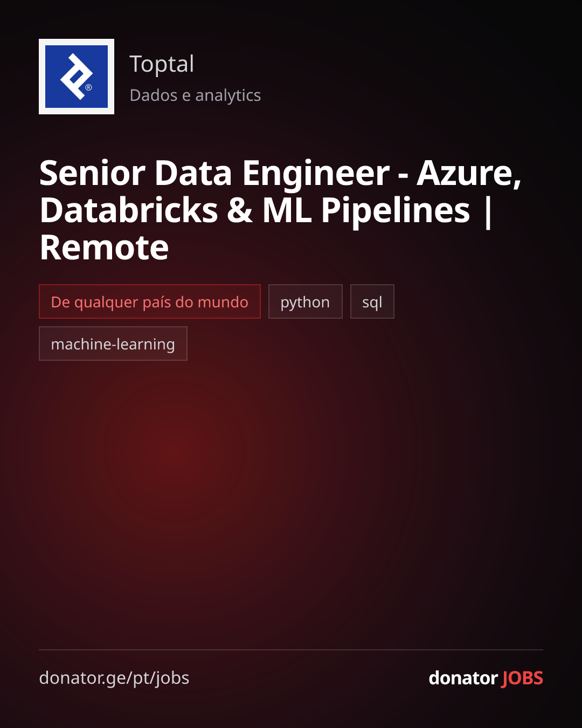Screen dimensions: 582x728
Task: Open the Toptal company name
Action: 162,64
